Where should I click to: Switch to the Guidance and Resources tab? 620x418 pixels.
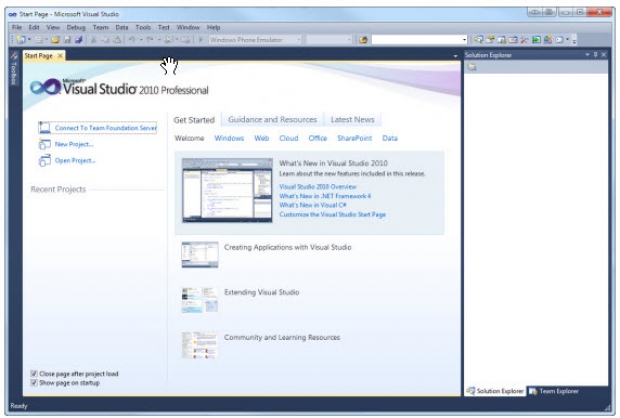click(x=272, y=120)
